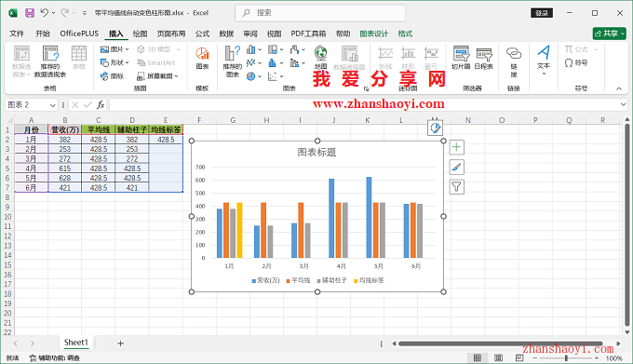
Task: Open scatter or bubble chart dropdown
Action: 276,76
